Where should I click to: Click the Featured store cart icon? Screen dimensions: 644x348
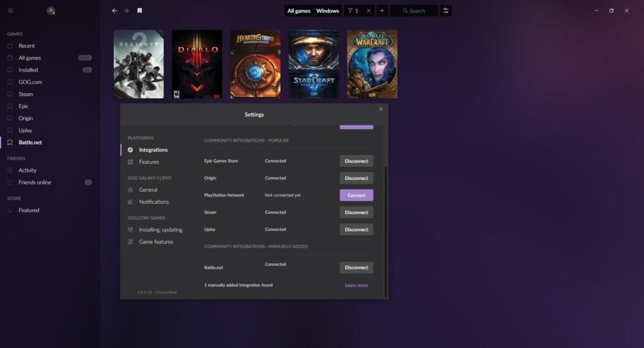click(10, 210)
